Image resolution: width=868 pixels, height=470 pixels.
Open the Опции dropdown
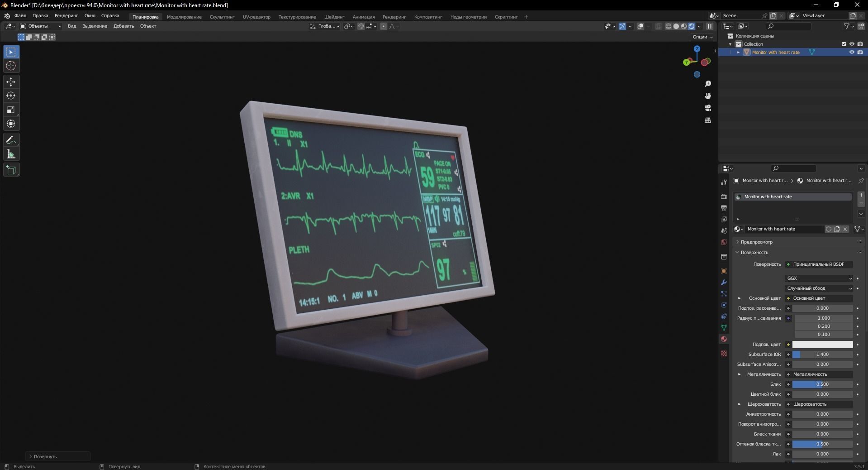[x=702, y=37]
